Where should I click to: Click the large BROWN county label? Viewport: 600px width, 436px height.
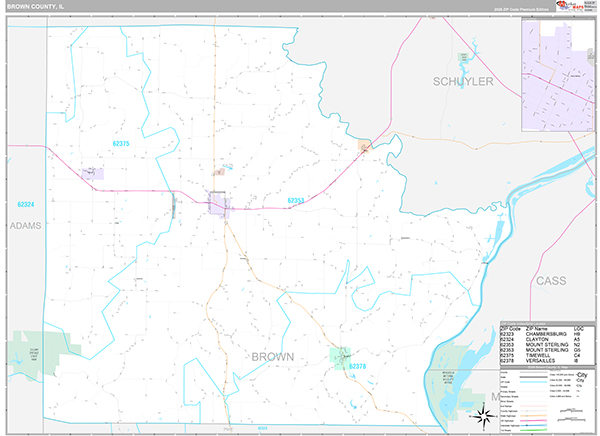coord(272,357)
